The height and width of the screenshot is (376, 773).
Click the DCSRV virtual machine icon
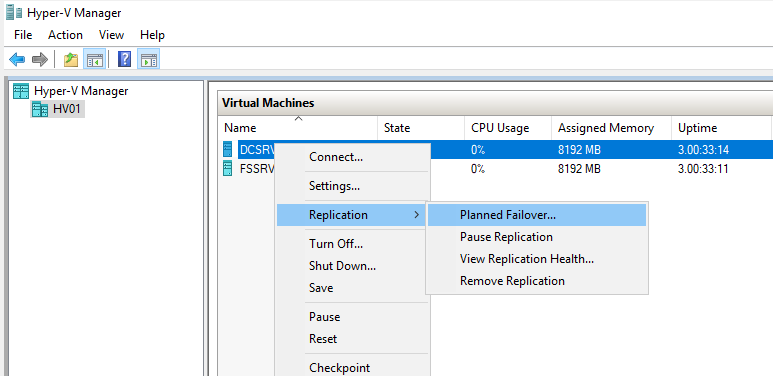click(x=227, y=149)
